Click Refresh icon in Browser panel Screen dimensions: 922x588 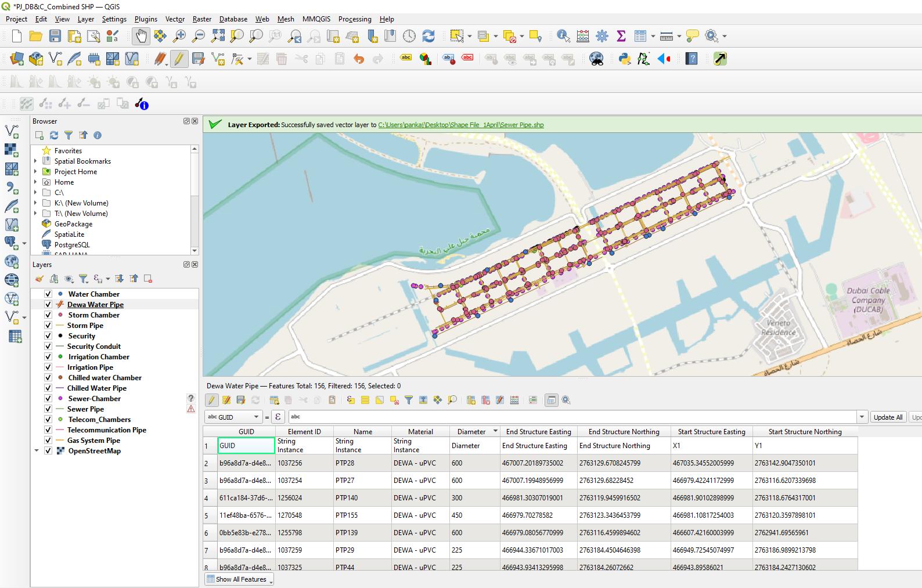(x=54, y=135)
